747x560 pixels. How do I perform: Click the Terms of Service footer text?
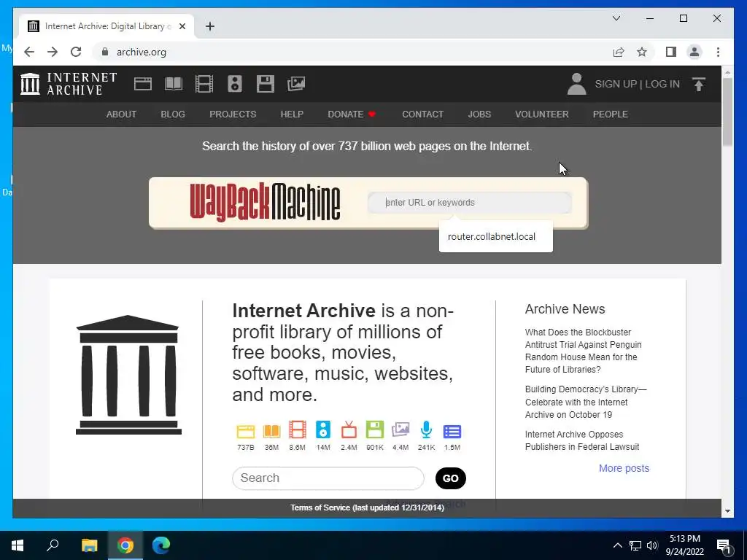point(368,507)
